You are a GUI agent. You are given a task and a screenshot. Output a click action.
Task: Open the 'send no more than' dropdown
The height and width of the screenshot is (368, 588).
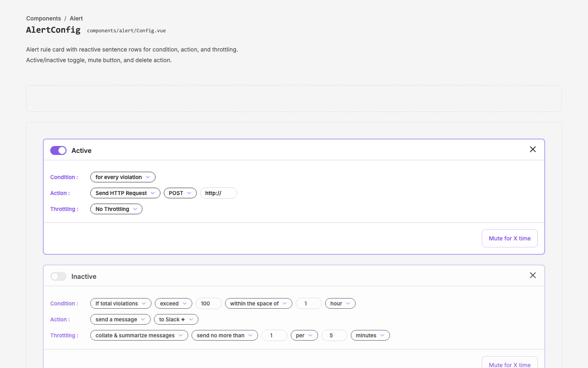[225, 335]
